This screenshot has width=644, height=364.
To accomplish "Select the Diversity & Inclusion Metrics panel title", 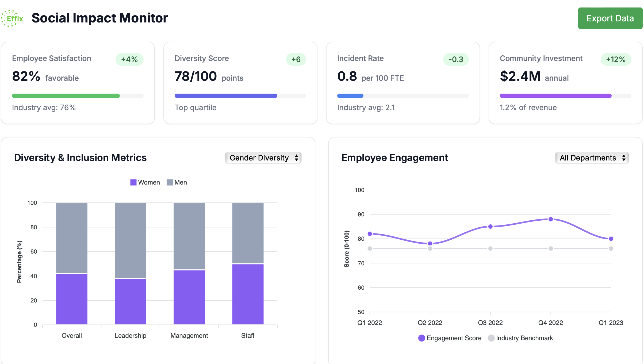I will click(x=80, y=158).
